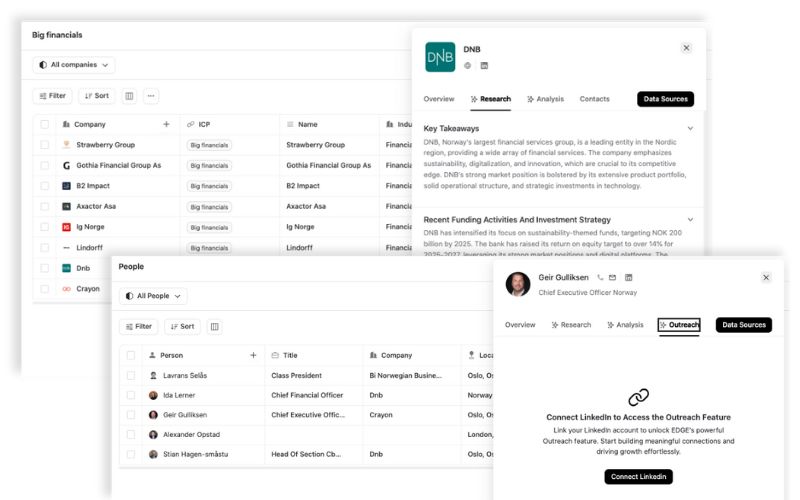The height and width of the screenshot is (500, 800).
Task: Click Crayon logo icon in company list
Action: coord(66,289)
